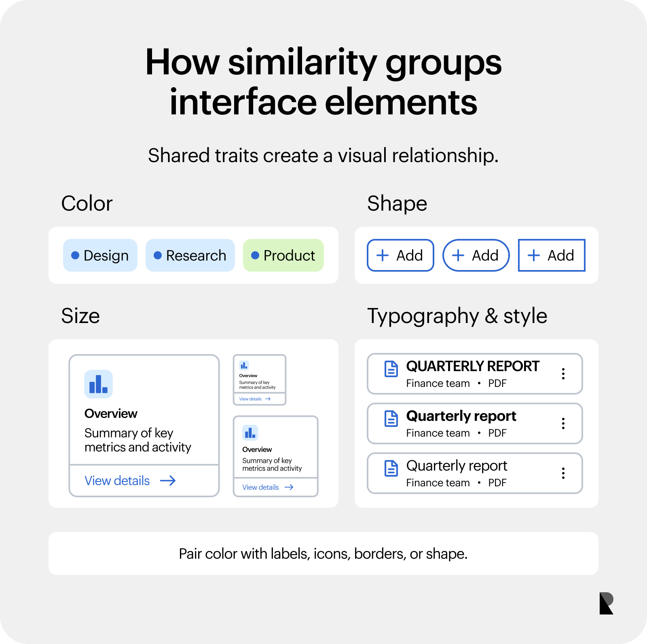The height and width of the screenshot is (644, 647).
Task: Click the bold Quarterly report title
Action: pos(461,416)
